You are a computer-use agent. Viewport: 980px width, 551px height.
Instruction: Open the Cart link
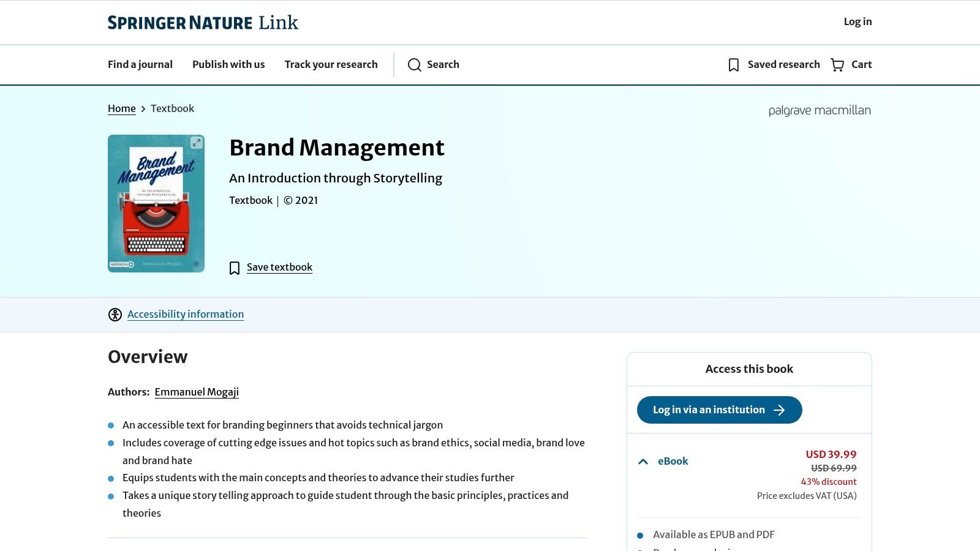[x=851, y=64]
